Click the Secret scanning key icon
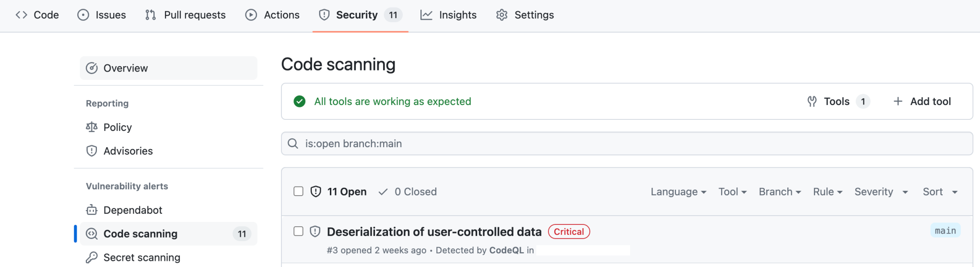 click(92, 257)
